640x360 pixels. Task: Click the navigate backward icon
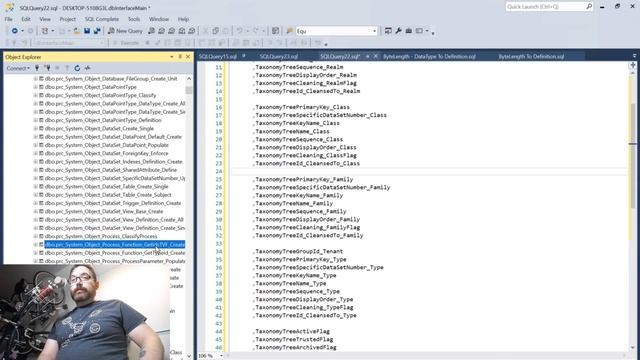point(14,31)
